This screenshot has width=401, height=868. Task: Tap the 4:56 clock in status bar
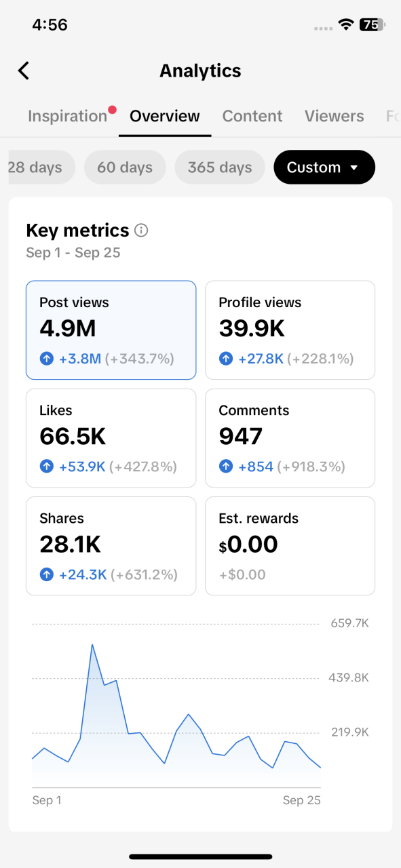click(50, 25)
